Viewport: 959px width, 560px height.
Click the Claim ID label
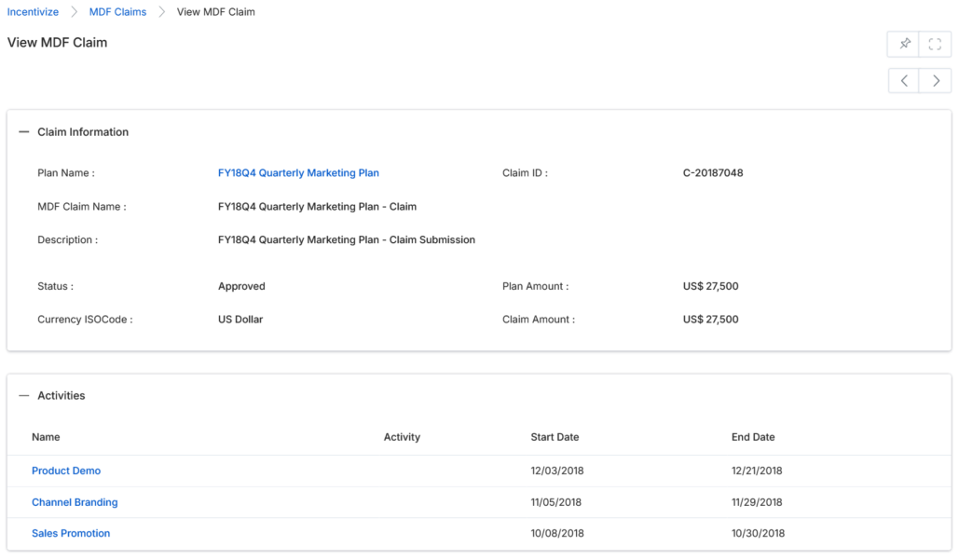point(525,173)
